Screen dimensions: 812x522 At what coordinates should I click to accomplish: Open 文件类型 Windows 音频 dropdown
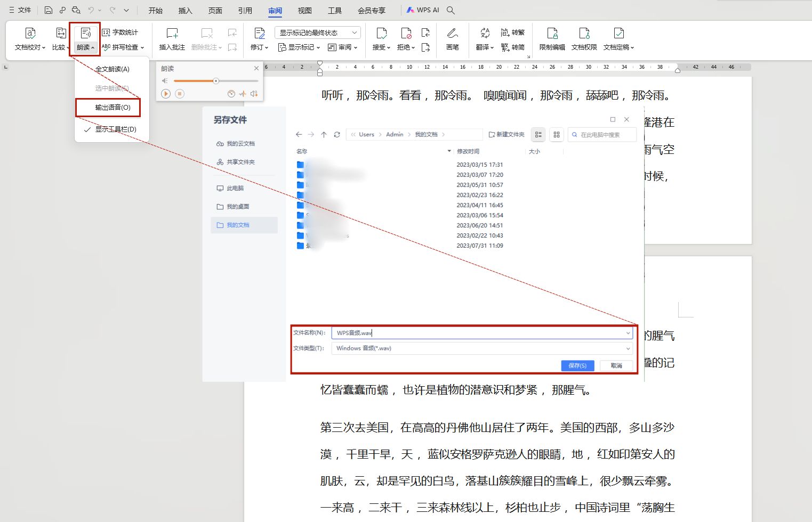pos(481,348)
